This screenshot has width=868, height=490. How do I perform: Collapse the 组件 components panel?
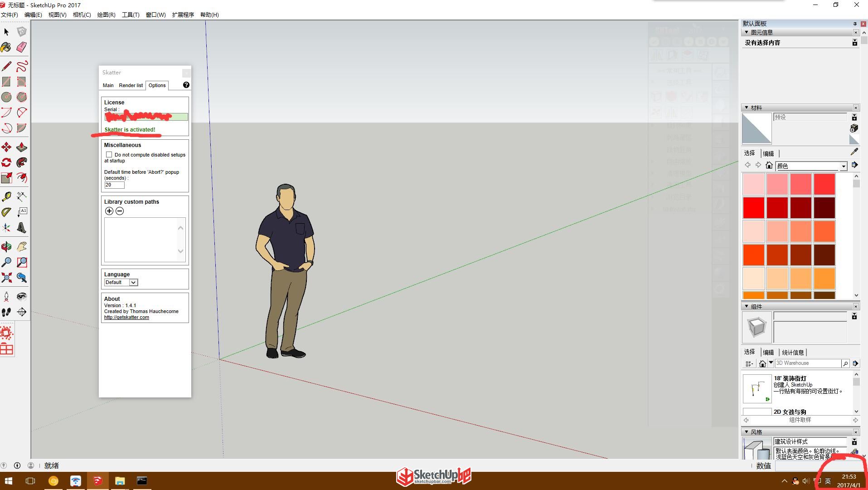(747, 306)
